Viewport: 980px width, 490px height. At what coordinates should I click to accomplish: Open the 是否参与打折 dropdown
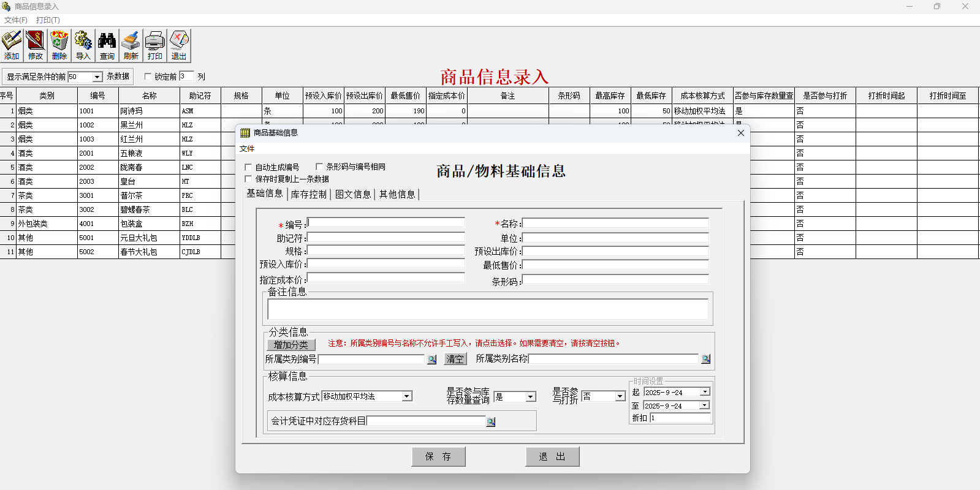620,396
